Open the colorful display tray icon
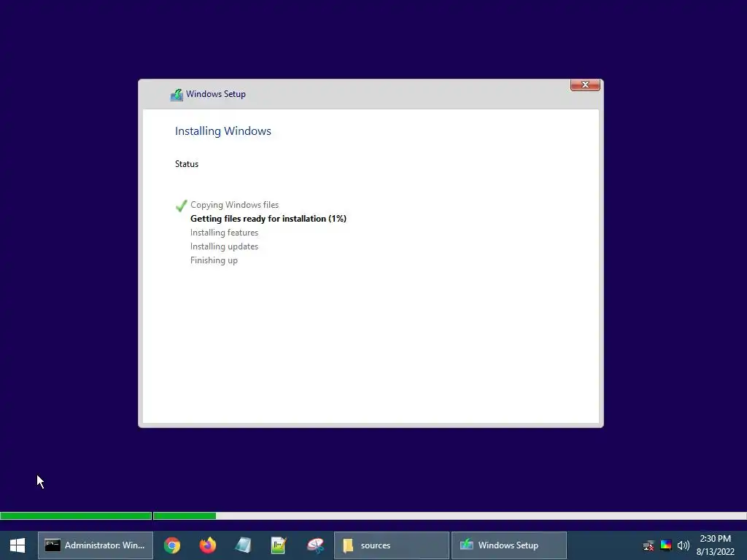 pyautogui.click(x=665, y=545)
